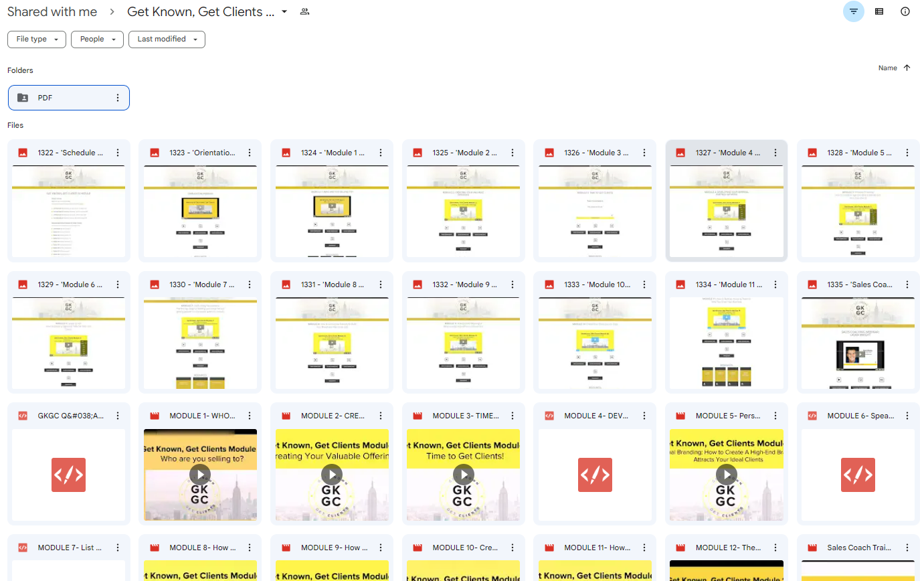Play the MODULE 3- TIME video preview
The image size is (924, 581).
pyautogui.click(x=463, y=475)
